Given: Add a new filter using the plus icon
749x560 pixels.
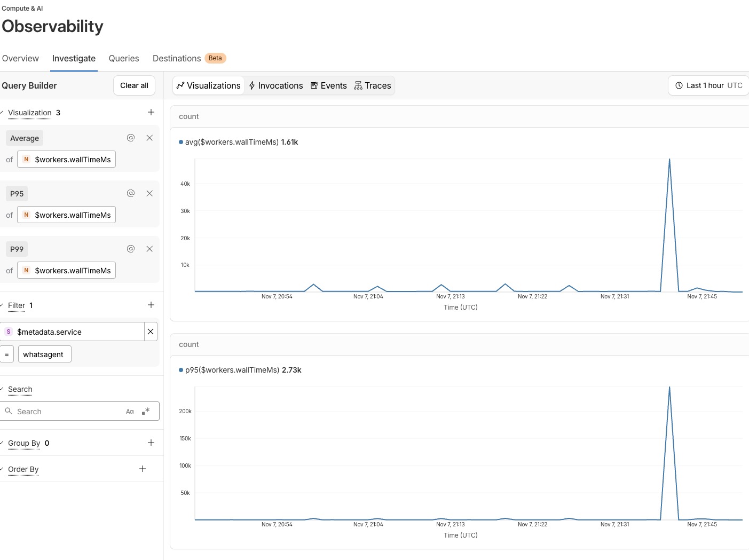Looking at the screenshot, I should pos(151,305).
